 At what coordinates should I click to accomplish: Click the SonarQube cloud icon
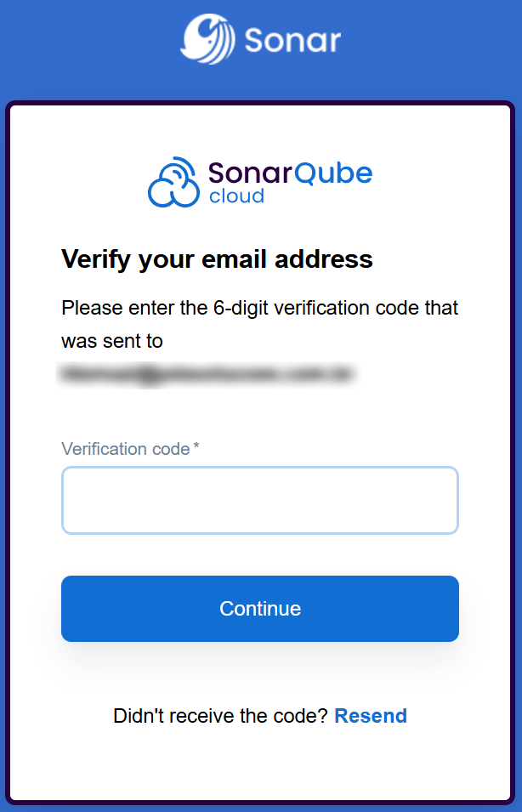point(173,182)
